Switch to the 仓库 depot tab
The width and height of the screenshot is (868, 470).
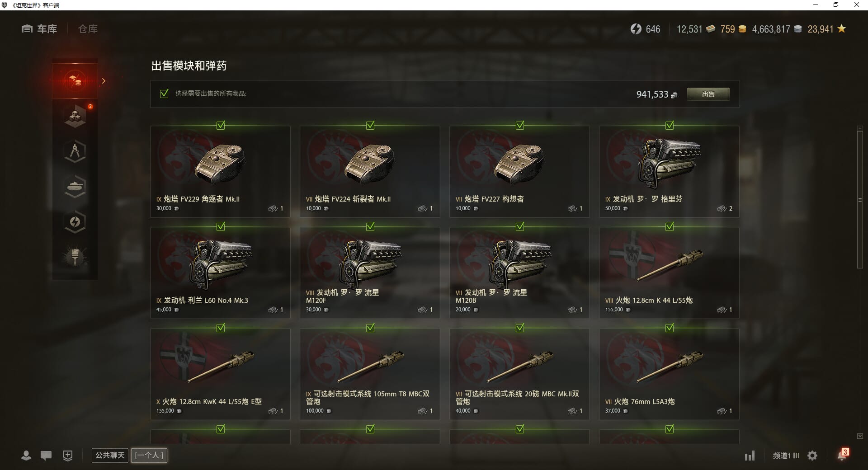88,29
